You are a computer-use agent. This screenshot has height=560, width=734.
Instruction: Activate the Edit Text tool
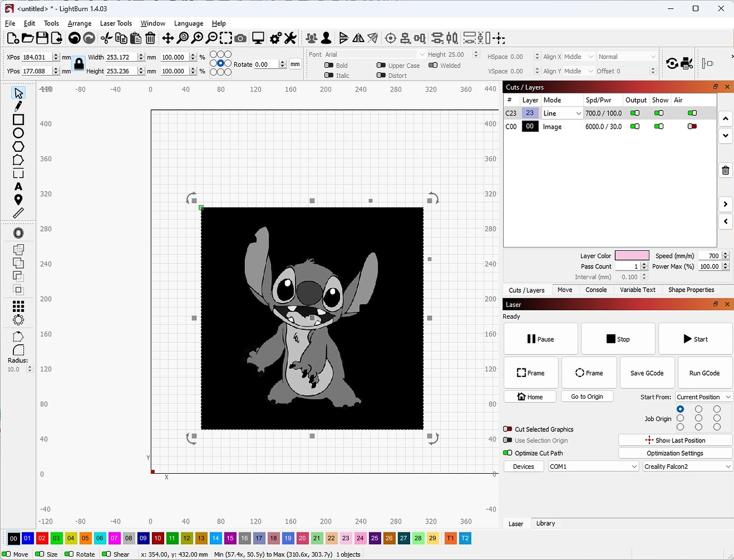point(18,186)
